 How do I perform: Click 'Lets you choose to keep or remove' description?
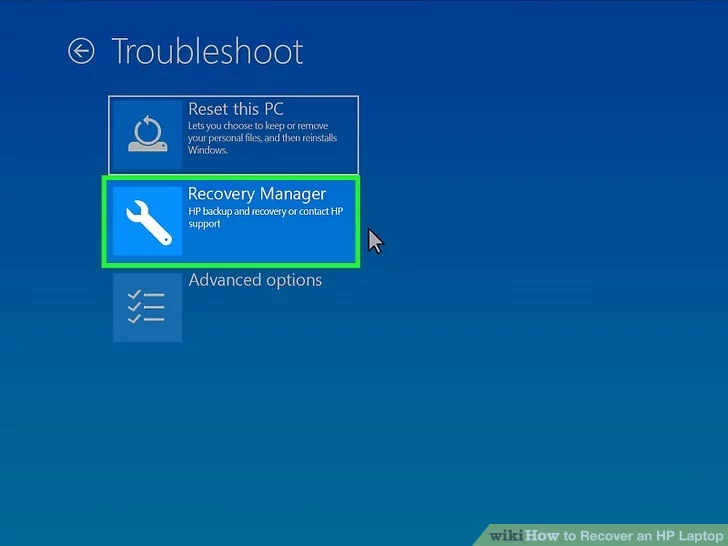point(262,138)
